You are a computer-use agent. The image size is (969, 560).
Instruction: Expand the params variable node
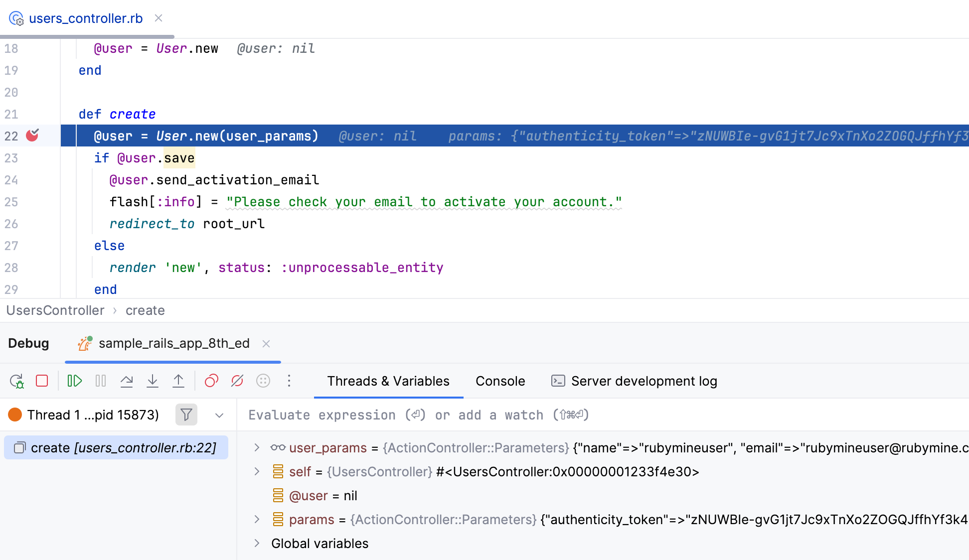[257, 519]
